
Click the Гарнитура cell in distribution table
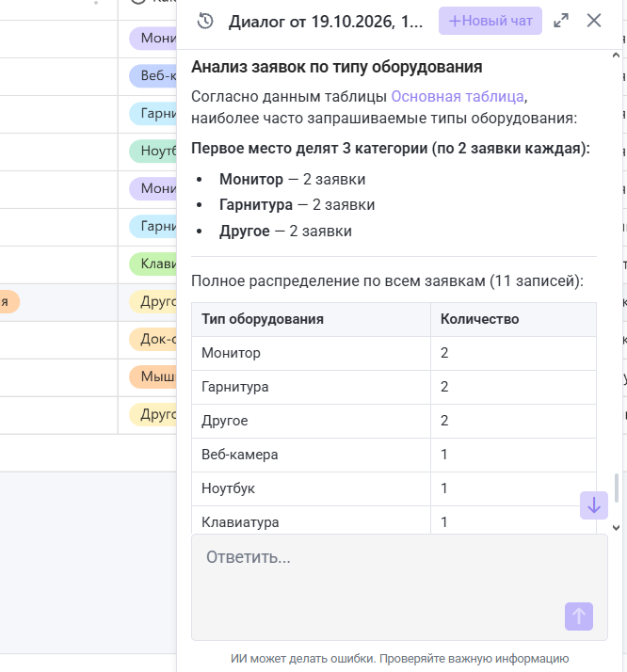311,387
